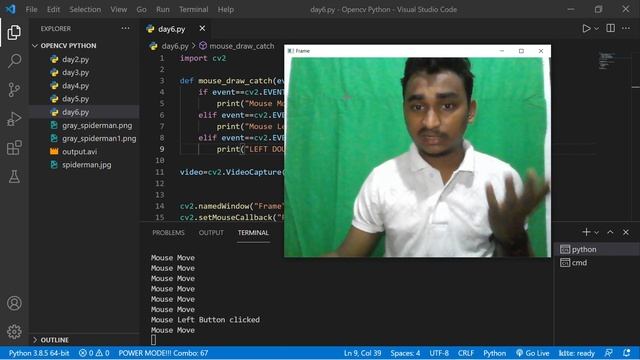The image size is (640, 360).
Task: Change indentation via Spaces: 4
Action: 405,353
